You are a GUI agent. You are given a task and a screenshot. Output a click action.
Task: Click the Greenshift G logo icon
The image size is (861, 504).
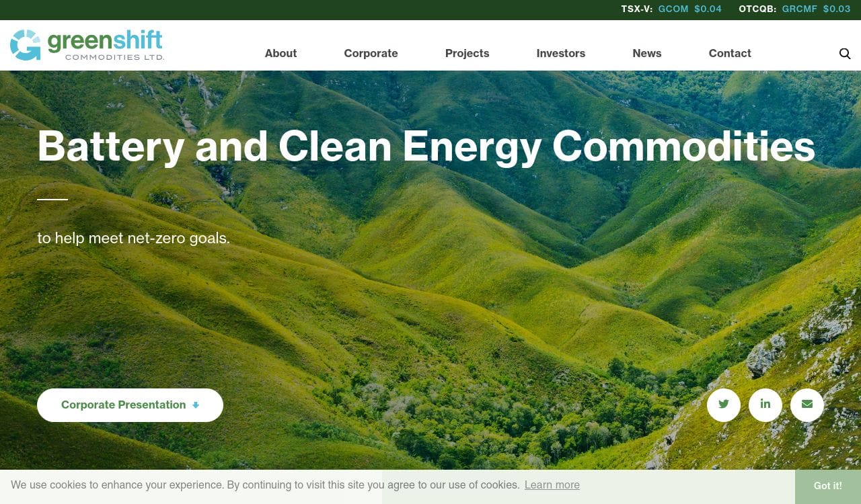pos(26,45)
